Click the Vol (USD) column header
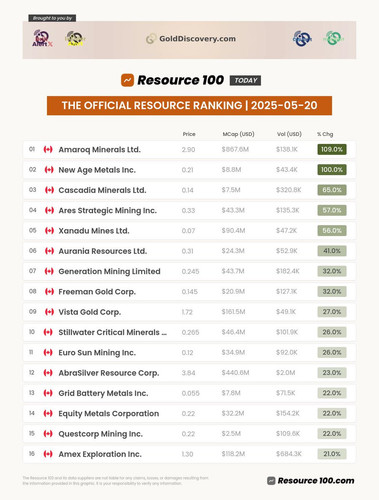379x500 pixels. 289,134
